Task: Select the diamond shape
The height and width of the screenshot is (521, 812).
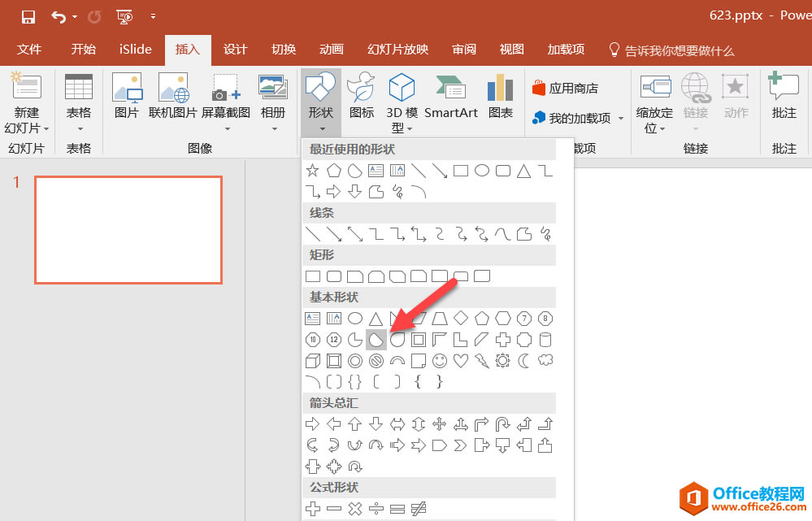Action: [x=461, y=318]
